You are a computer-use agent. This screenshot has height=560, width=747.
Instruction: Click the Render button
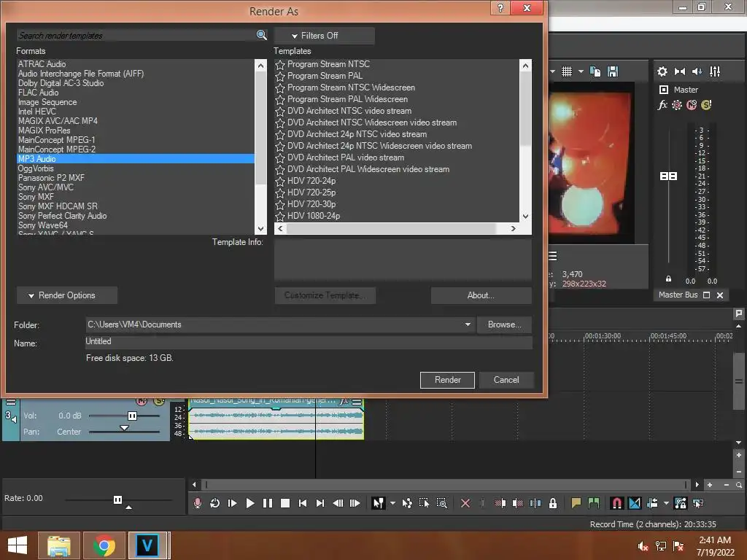click(447, 380)
